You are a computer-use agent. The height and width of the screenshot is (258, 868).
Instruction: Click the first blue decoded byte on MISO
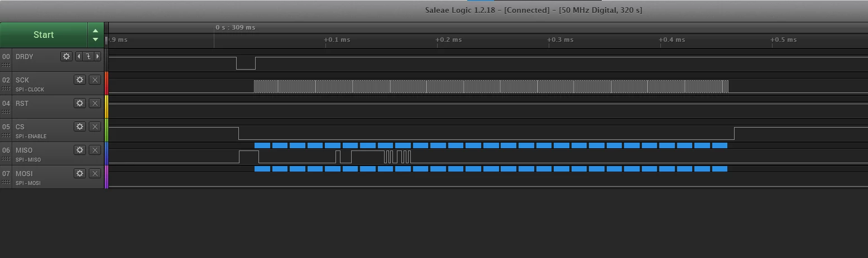point(262,145)
